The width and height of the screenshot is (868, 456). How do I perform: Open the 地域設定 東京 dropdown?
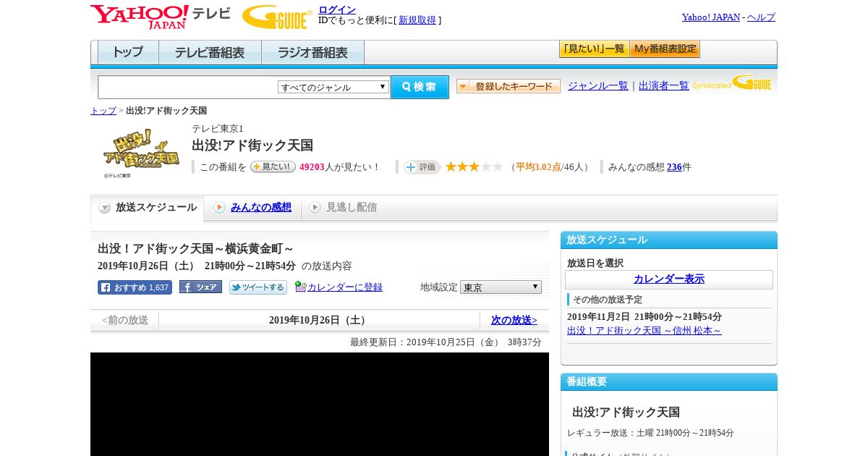click(501, 287)
